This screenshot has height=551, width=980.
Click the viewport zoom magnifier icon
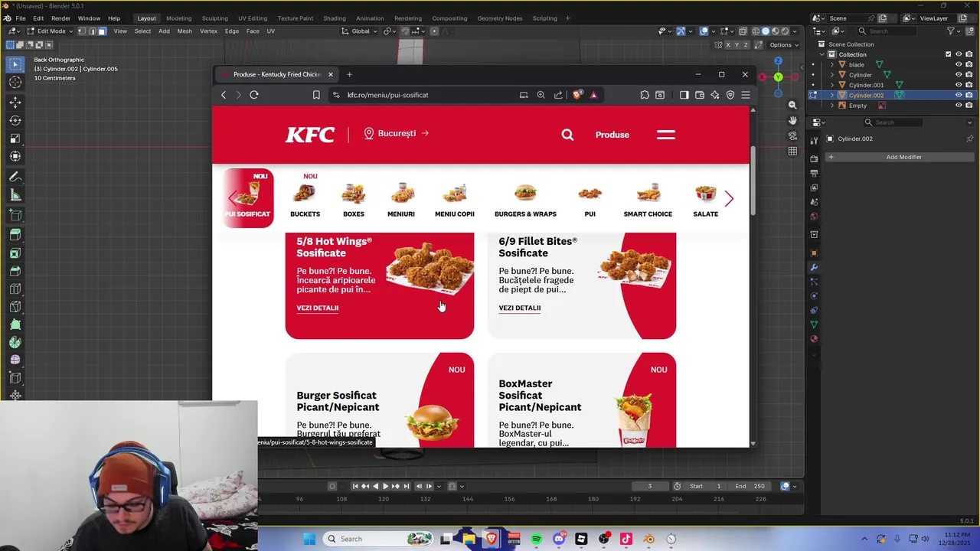[792, 105]
